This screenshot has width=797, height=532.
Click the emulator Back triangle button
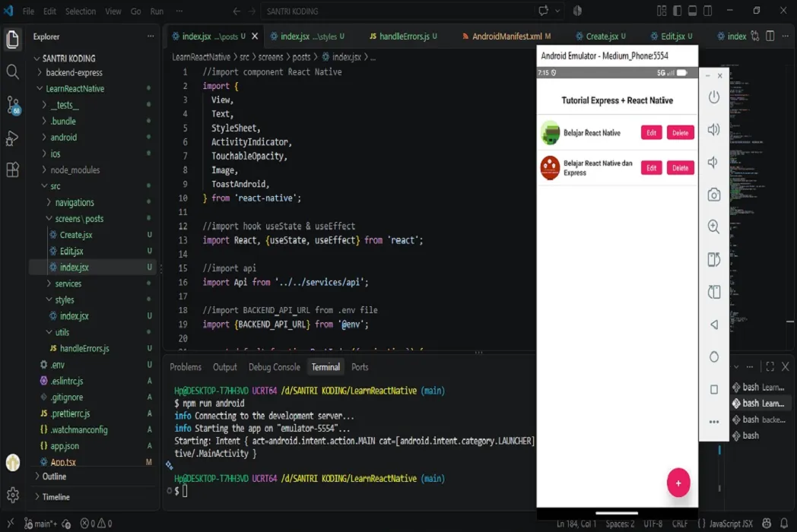714,325
